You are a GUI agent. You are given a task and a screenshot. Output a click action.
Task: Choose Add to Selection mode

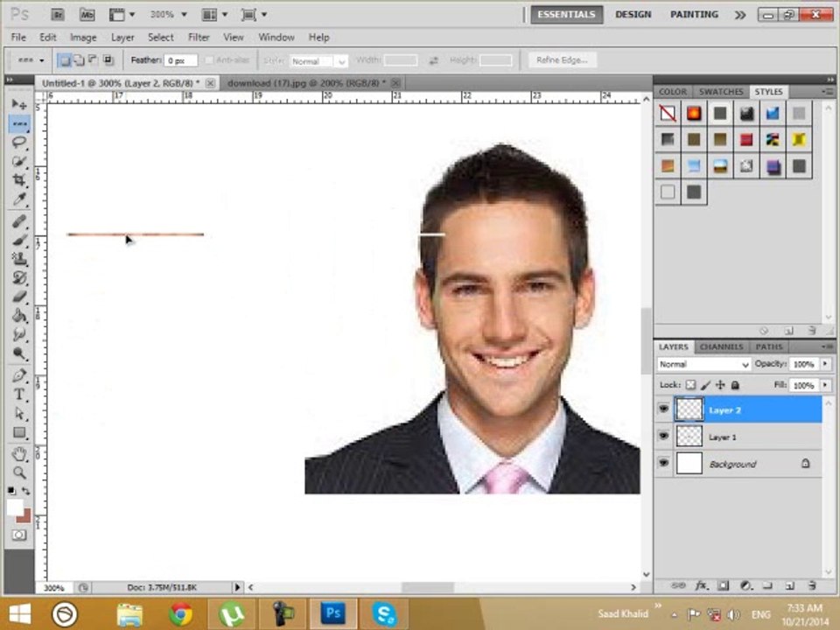tap(79, 60)
